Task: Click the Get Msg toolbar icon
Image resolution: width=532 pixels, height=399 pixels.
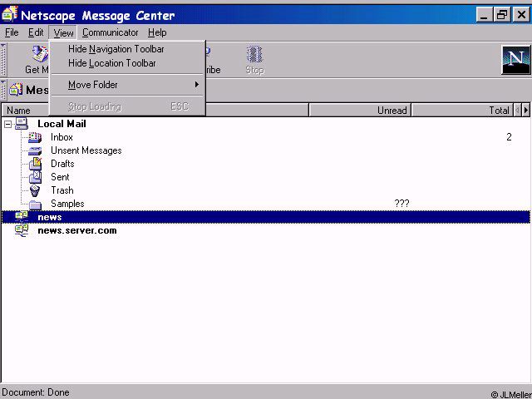Action: click(x=40, y=54)
